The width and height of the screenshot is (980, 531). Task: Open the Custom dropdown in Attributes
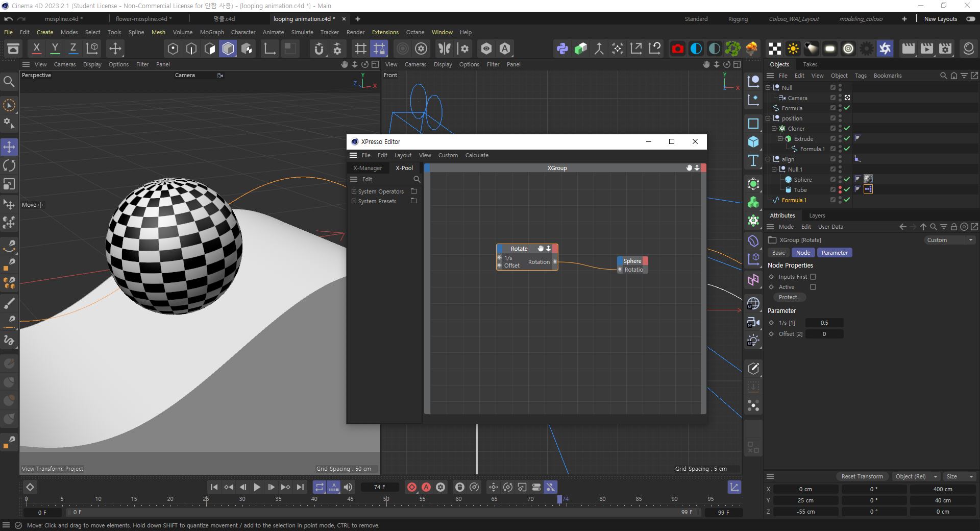(x=950, y=240)
